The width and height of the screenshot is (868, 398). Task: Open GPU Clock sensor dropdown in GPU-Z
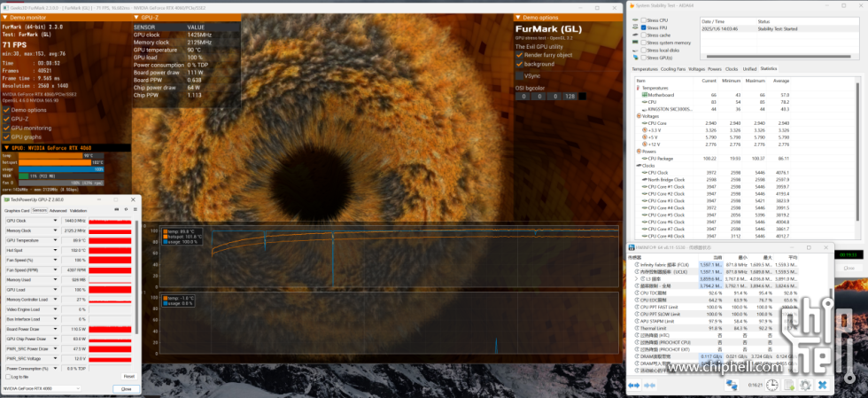[55, 221]
